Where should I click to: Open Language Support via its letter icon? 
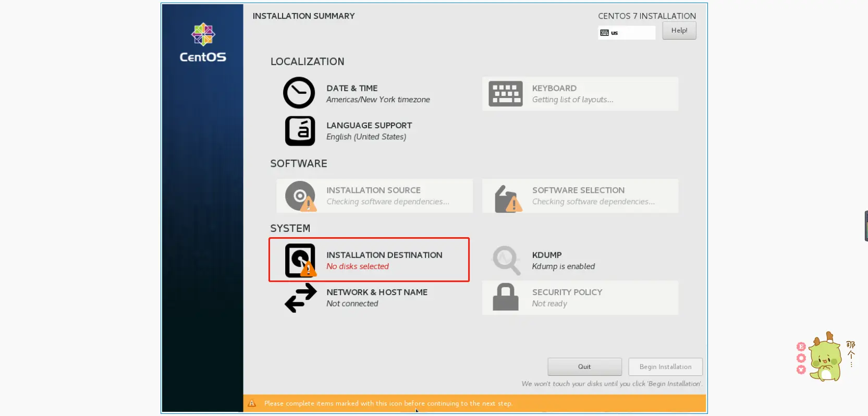pos(300,131)
